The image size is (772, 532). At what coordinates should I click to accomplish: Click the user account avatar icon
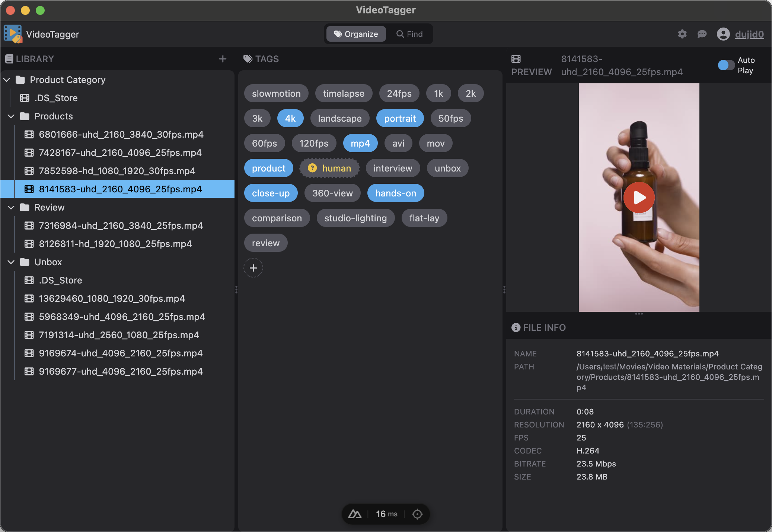click(x=722, y=34)
